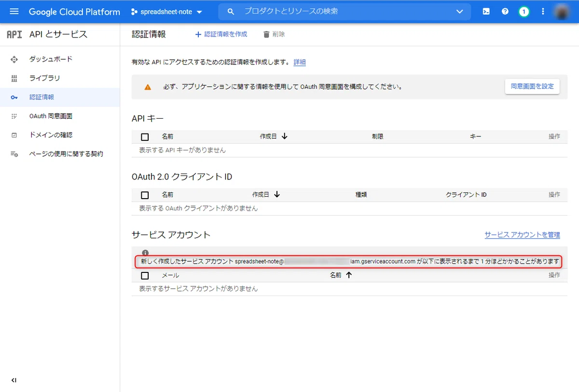Viewport: 579px width, 392px height.
Task: Click the ドメインの確認 checkbox icon
Action: (14, 135)
